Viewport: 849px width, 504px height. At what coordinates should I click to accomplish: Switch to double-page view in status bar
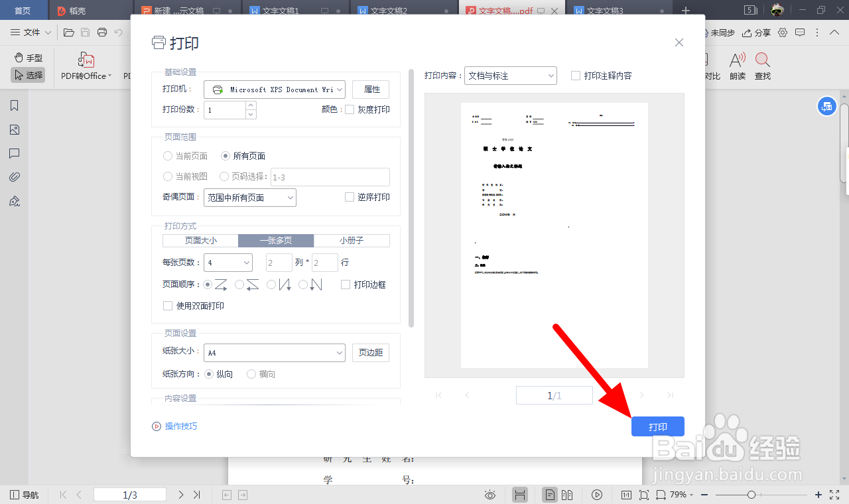click(x=567, y=494)
